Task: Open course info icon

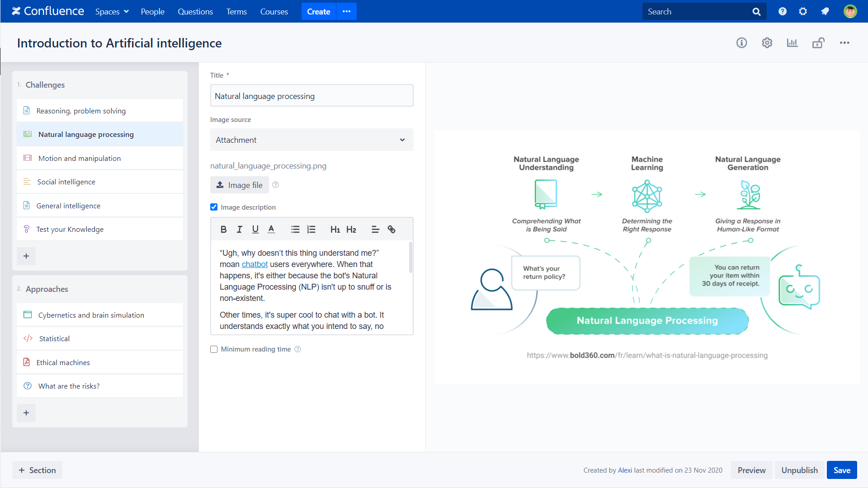Action: [x=741, y=43]
